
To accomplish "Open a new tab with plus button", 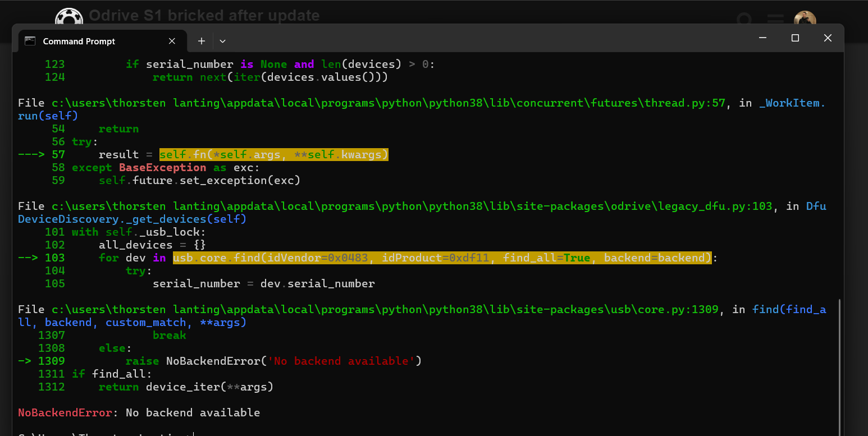I will point(202,41).
